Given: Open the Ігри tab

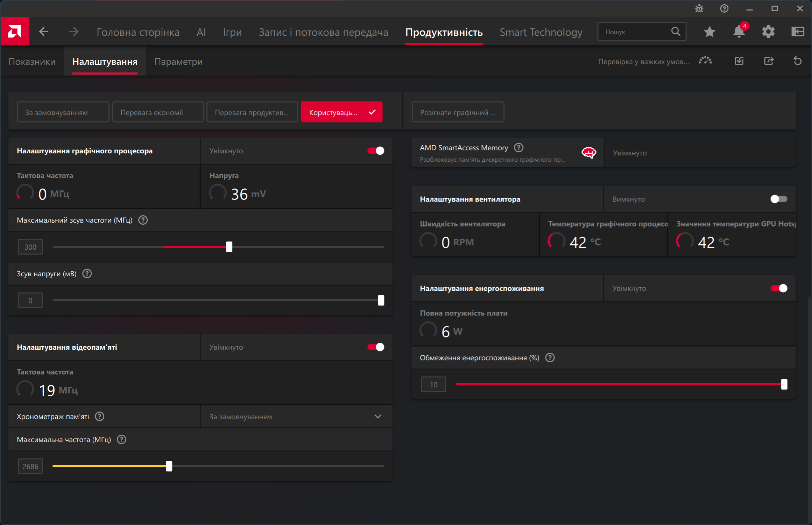Looking at the screenshot, I should [x=232, y=32].
